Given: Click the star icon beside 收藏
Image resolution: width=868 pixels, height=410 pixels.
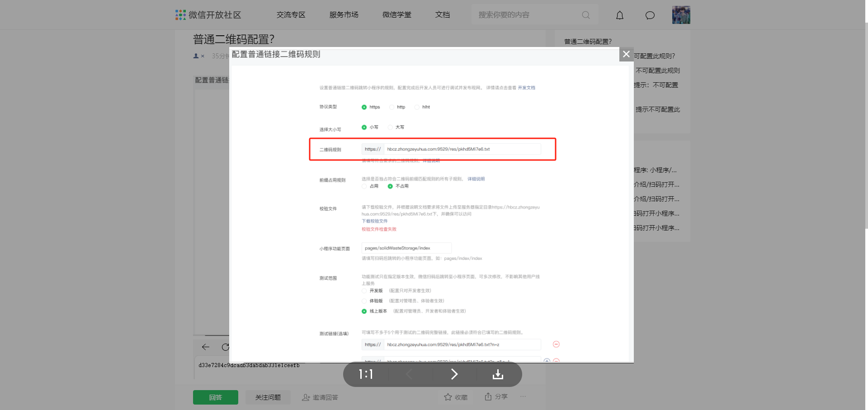Looking at the screenshot, I should click(x=448, y=397).
